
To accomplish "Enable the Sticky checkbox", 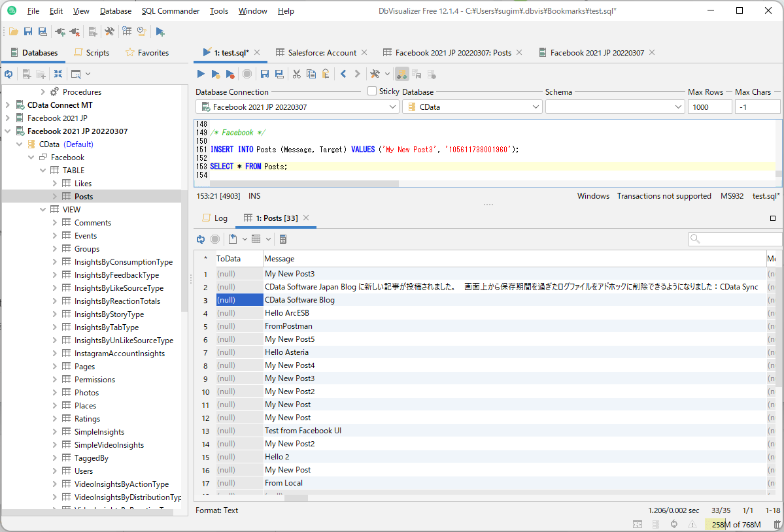I will tap(372, 91).
